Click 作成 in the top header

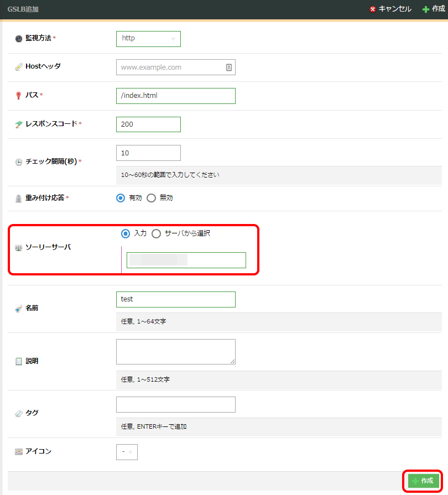coord(434,9)
